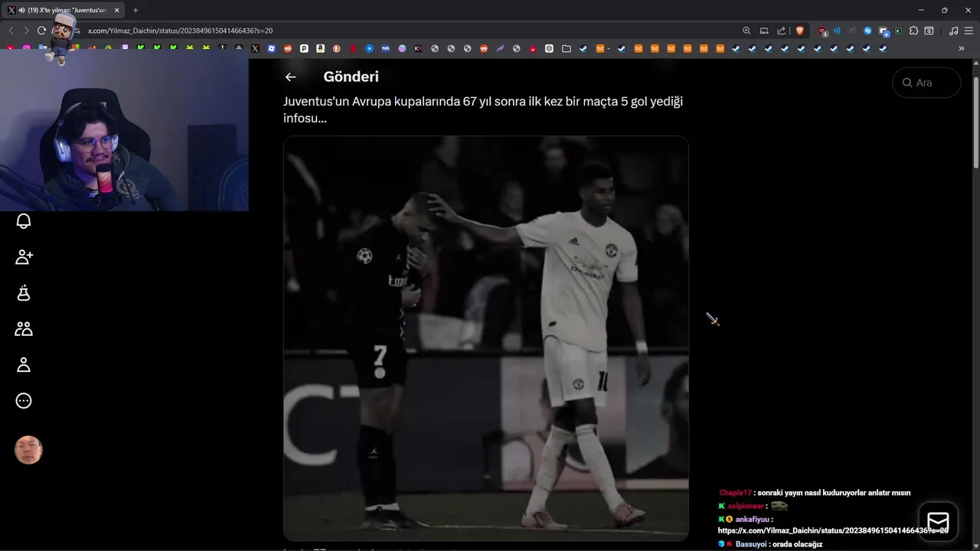The image size is (980, 551).
Task: Open the white P bookmark
Action: (304, 48)
